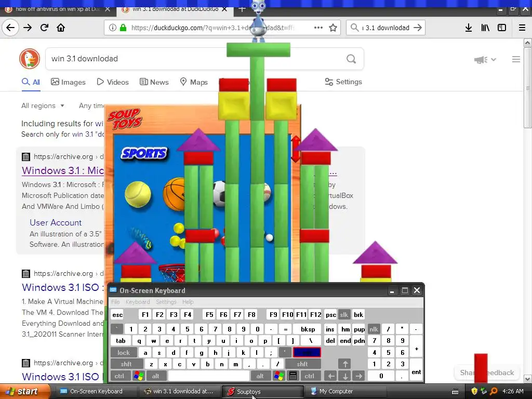Open Firefox library icon
532x399 pixels.
(x=485, y=28)
